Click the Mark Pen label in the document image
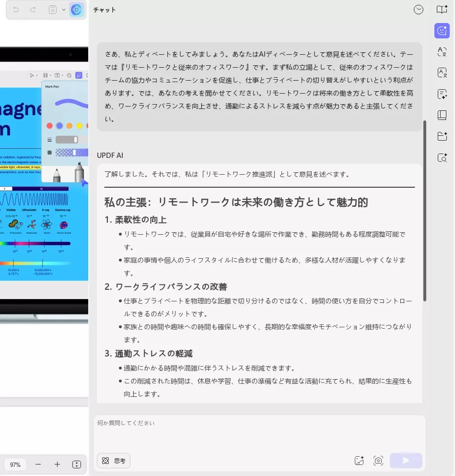 tap(52, 86)
